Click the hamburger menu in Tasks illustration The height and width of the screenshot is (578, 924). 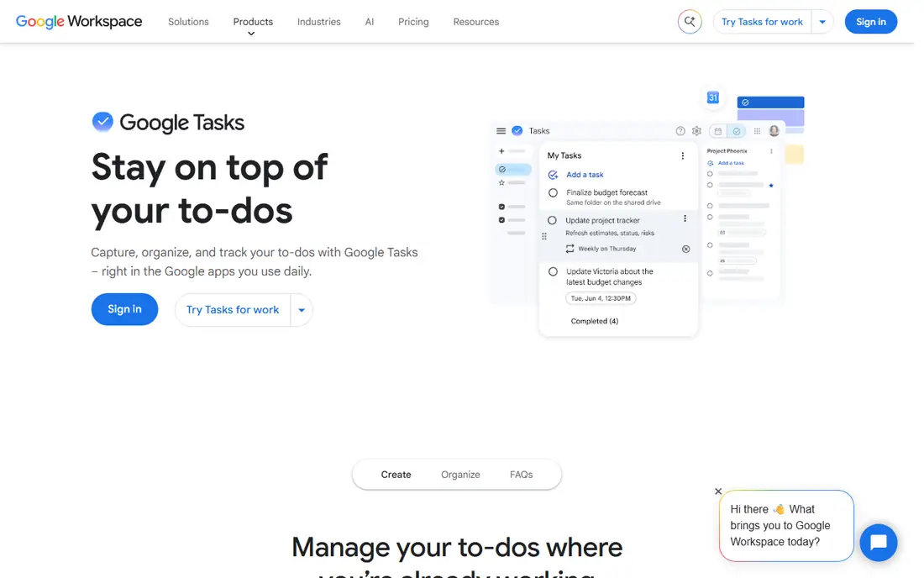point(501,131)
